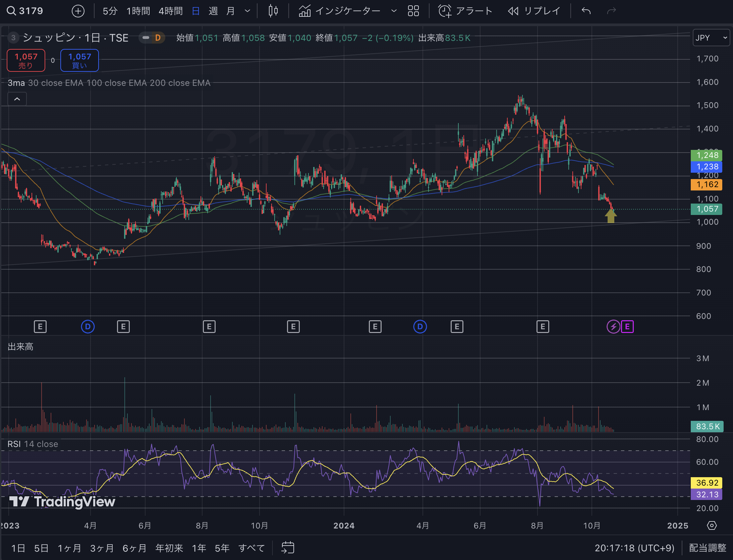This screenshot has width=733, height=560.
Task: Click the red 1,057 売り sell button
Action: click(x=26, y=60)
